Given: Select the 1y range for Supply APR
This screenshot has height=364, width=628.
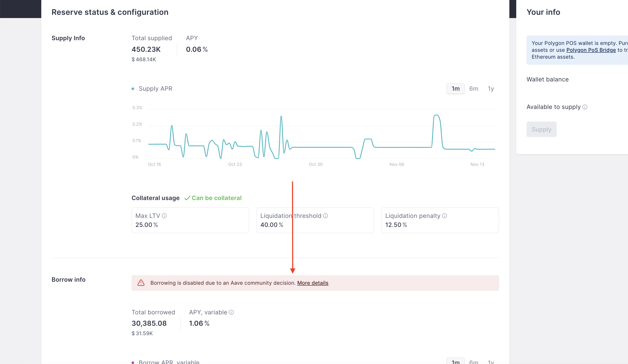Looking at the screenshot, I should click(491, 89).
